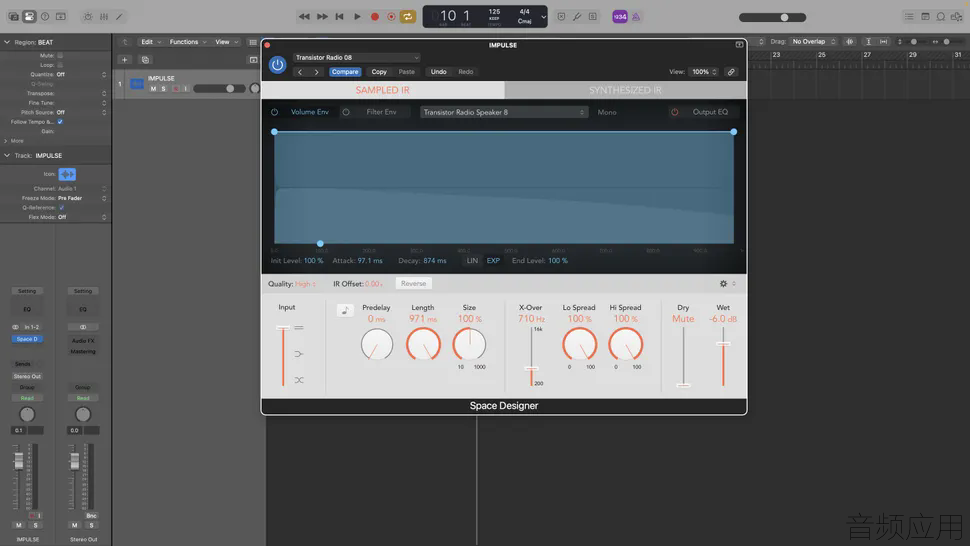
Task: Open the List Editors icon
Action: pyautogui.click(x=909, y=17)
